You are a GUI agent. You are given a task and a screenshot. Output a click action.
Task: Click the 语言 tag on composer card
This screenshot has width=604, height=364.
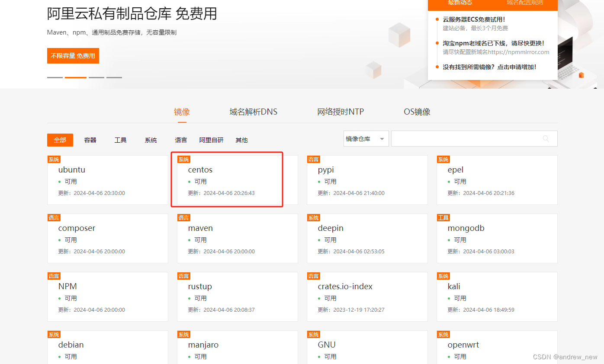click(x=54, y=217)
